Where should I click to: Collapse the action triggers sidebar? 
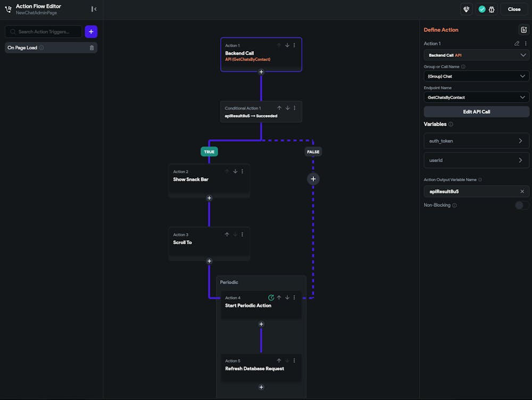[x=94, y=9]
